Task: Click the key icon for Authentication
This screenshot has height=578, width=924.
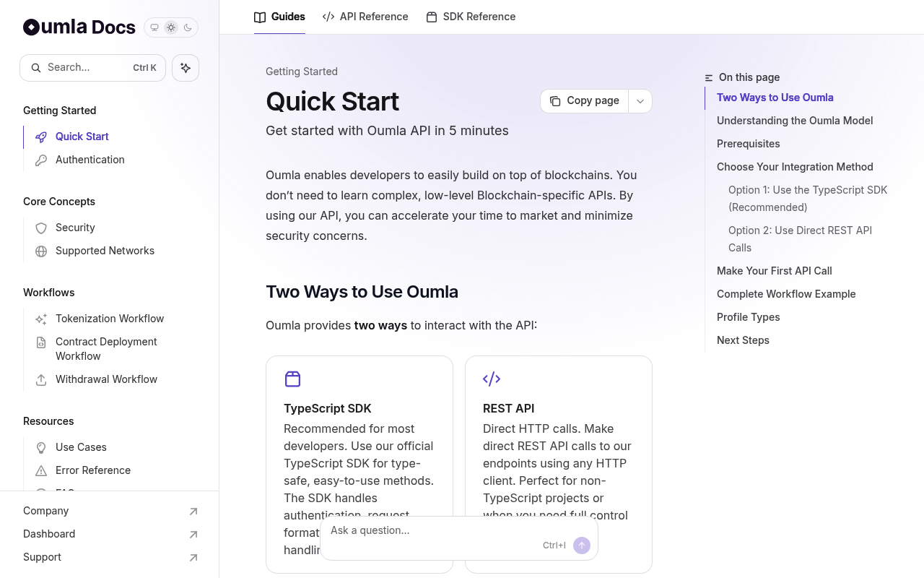Action: [x=41, y=160]
